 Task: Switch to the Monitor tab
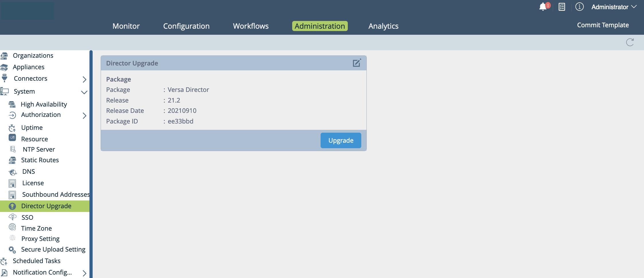pos(126,26)
